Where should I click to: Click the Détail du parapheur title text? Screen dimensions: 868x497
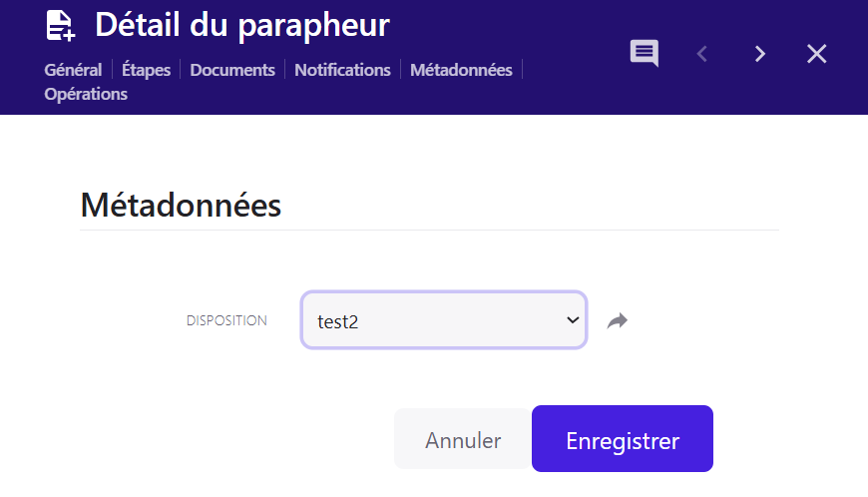point(242,26)
